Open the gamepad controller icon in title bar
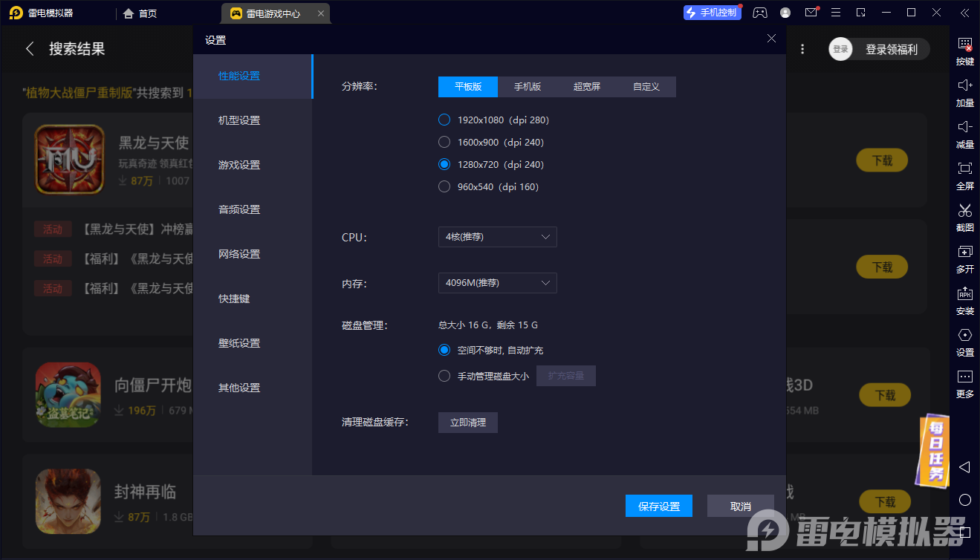The width and height of the screenshot is (980, 560). [759, 13]
